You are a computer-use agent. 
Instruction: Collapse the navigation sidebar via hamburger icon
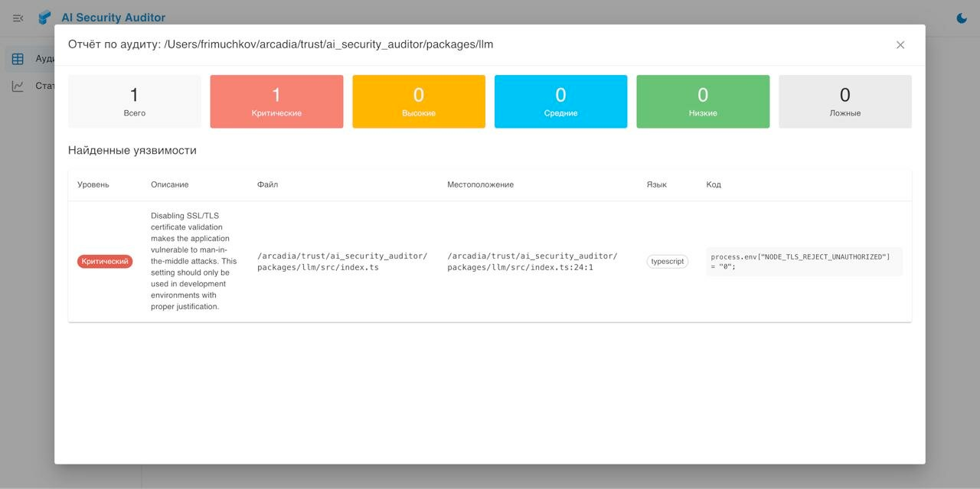(x=17, y=18)
